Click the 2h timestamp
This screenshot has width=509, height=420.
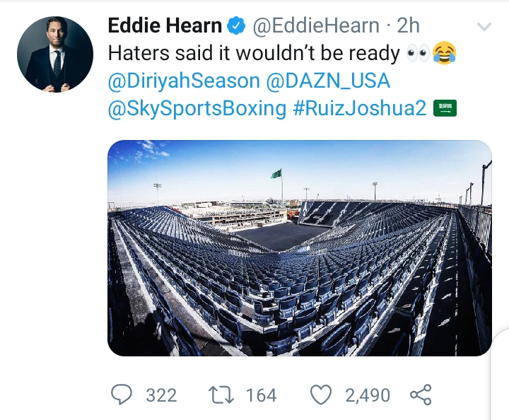click(409, 25)
